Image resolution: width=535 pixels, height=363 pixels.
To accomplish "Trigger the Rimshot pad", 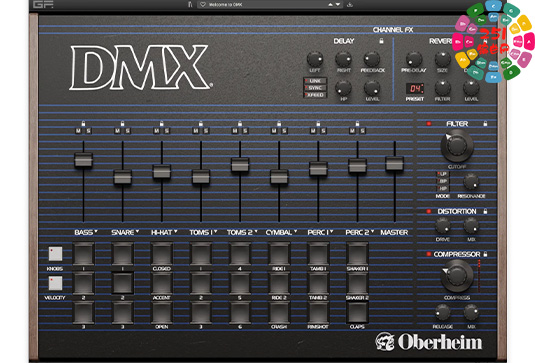I will pyautogui.click(x=318, y=312).
